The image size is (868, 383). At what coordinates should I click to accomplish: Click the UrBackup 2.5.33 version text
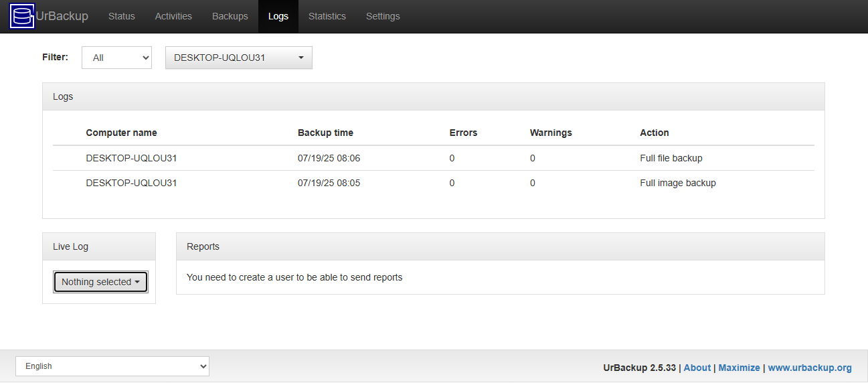coord(639,368)
